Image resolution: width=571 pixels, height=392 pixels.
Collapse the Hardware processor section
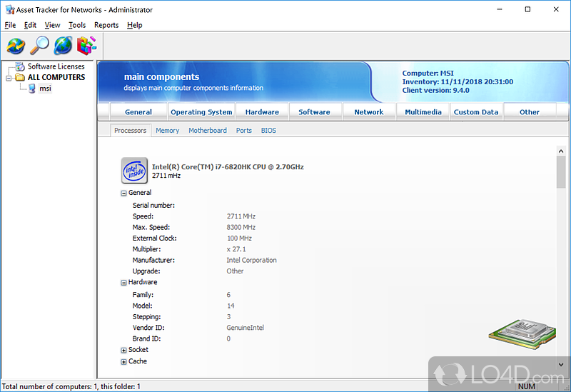point(123,283)
